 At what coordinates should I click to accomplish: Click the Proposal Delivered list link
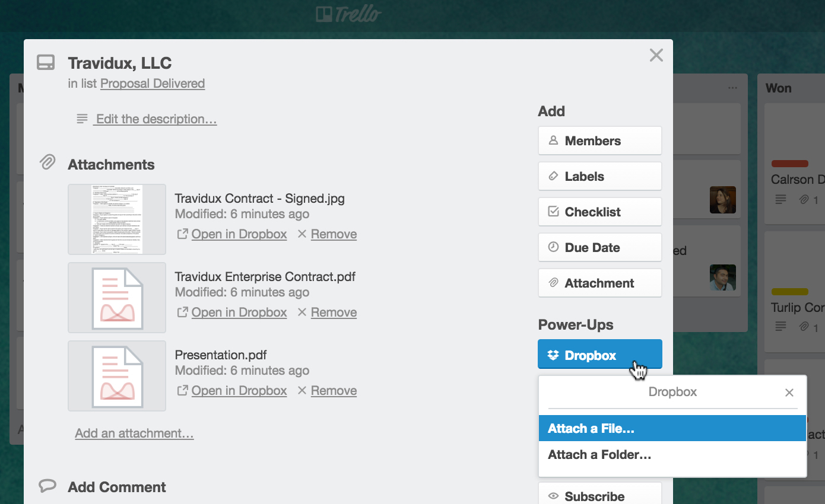153,84
